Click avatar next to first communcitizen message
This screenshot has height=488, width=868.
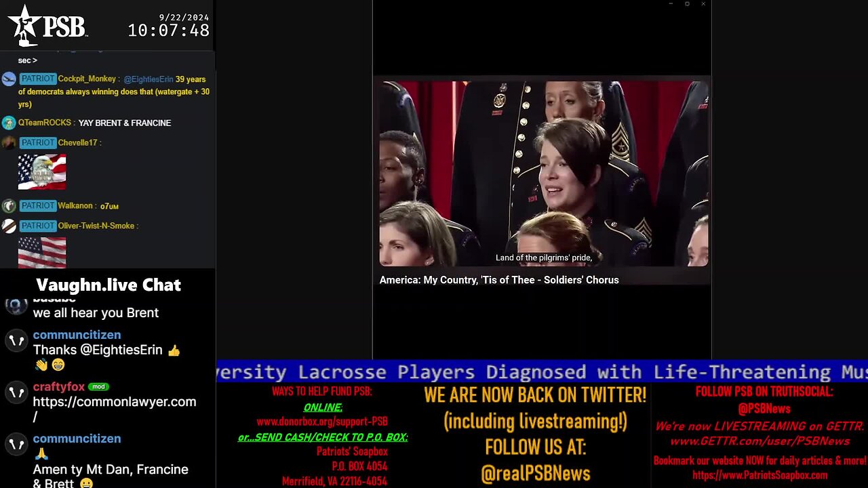pos(16,341)
